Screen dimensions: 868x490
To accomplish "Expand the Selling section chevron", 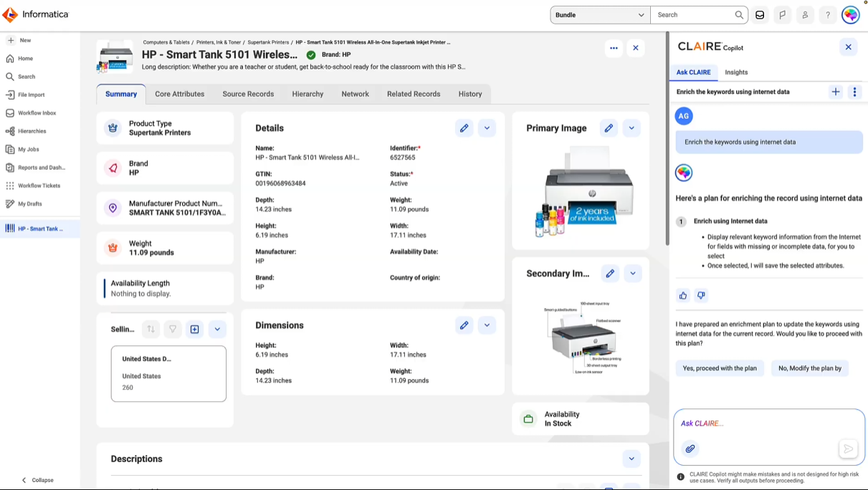I will point(217,330).
